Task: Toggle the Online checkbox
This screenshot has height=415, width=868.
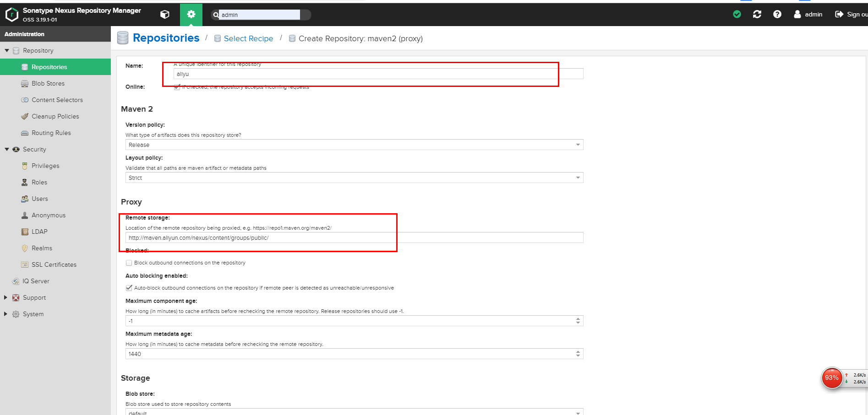Action: tap(177, 87)
